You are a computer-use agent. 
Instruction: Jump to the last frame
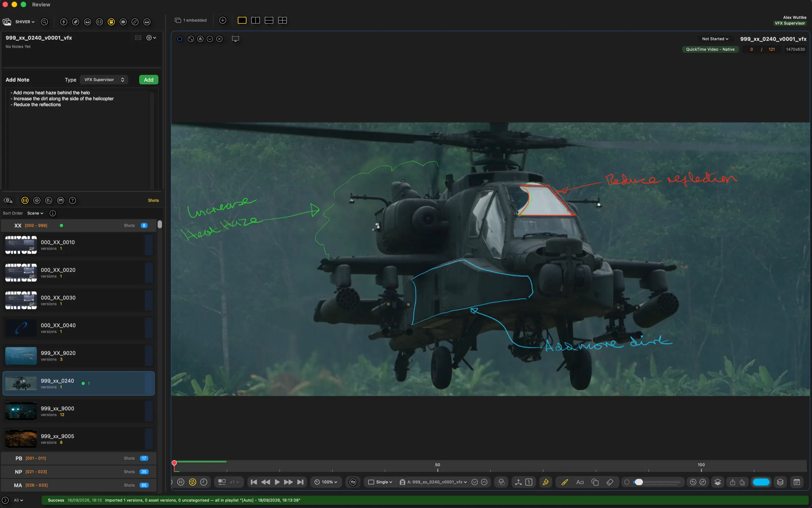(300, 482)
